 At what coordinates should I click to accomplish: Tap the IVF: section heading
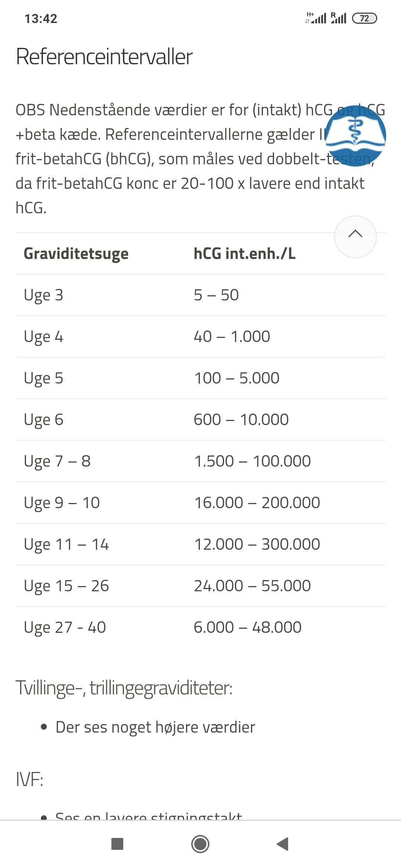pos(30,779)
